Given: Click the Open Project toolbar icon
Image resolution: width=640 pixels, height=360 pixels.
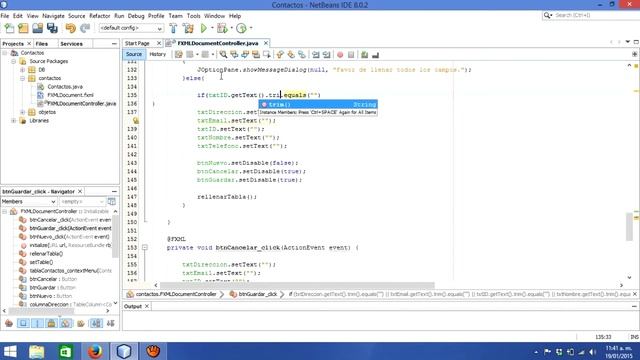Looking at the screenshot, I should click(x=38, y=28).
